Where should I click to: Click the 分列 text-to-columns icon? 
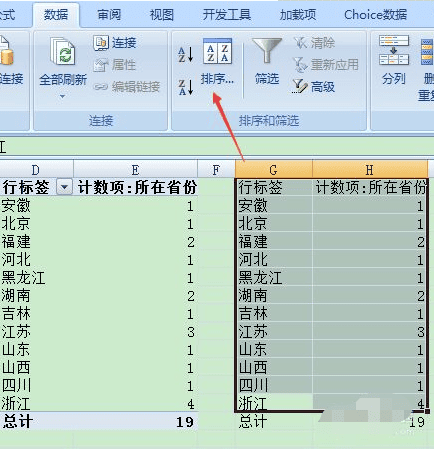click(394, 60)
